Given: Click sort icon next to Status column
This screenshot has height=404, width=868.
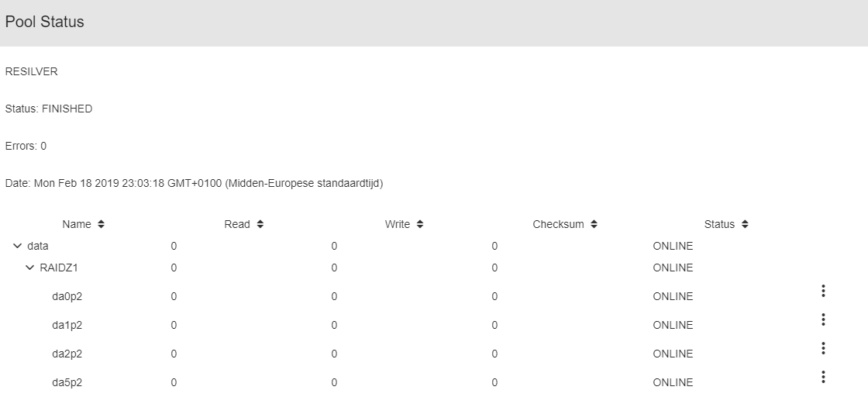Looking at the screenshot, I should tap(745, 224).
